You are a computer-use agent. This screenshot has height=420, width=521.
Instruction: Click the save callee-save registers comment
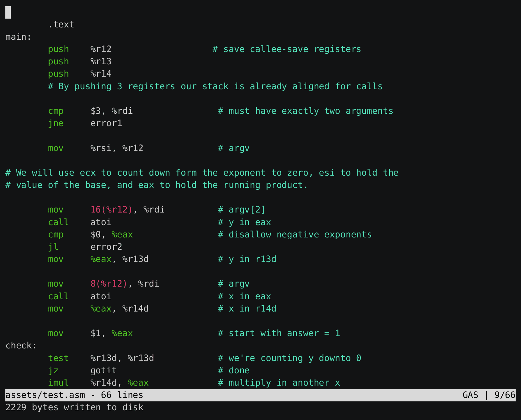(x=287, y=49)
